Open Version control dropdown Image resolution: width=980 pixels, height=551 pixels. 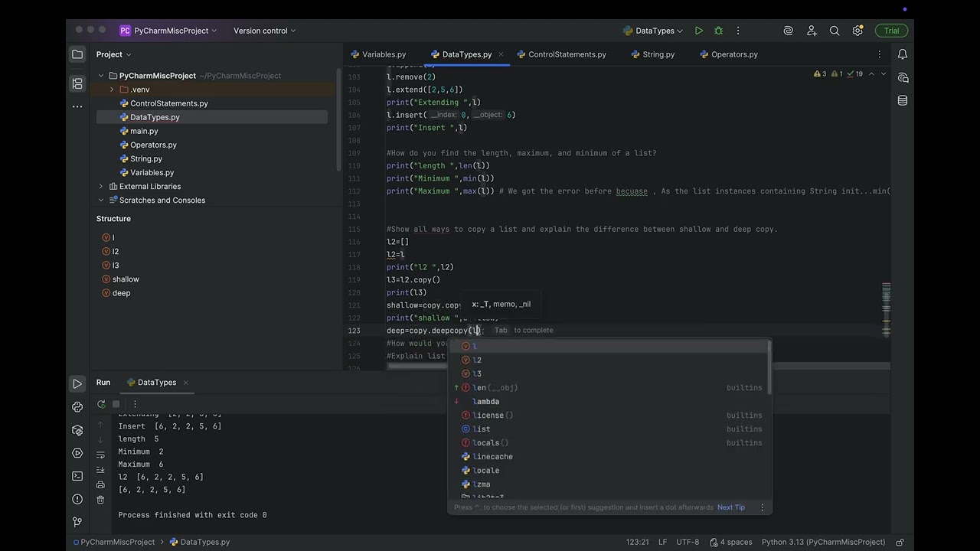[x=264, y=31]
